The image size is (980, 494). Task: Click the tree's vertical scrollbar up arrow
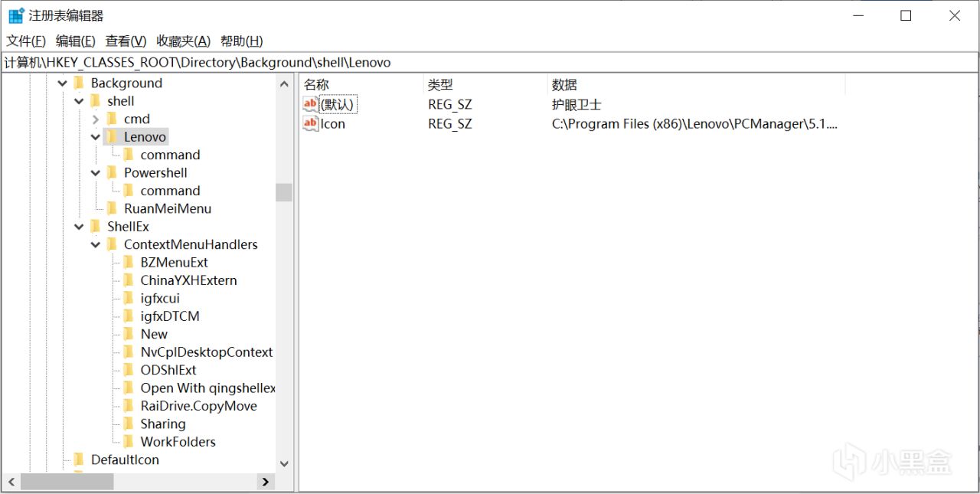click(x=284, y=83)
